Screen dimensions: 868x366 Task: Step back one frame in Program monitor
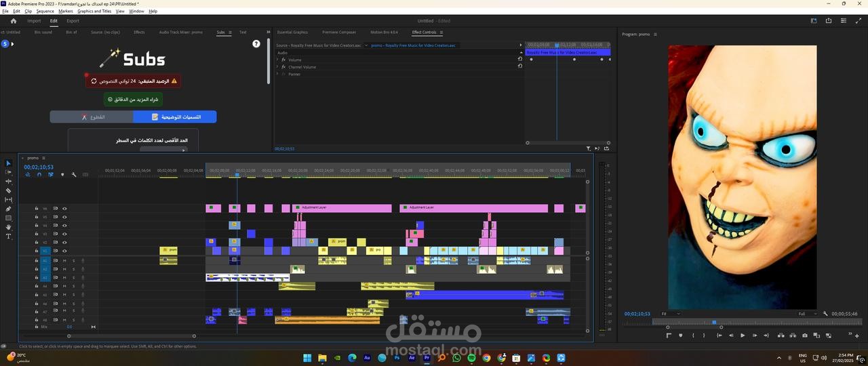point(730,335)
